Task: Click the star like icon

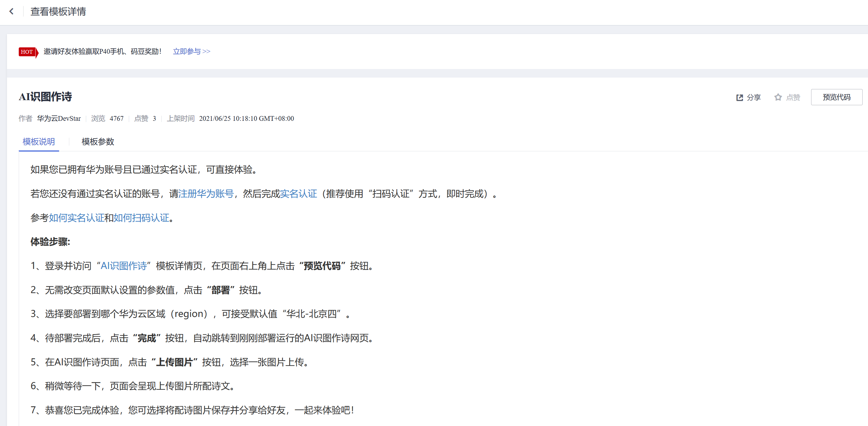Action: [778, 98]
